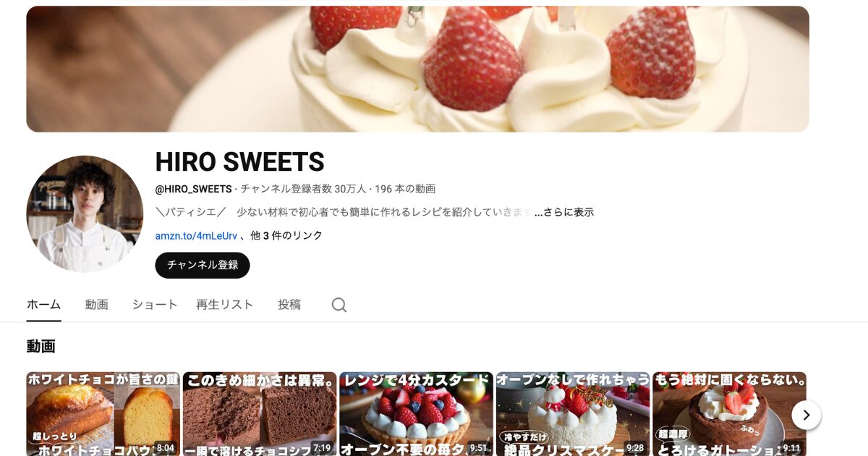Open the 動画 section heading
The image size is (868, 456).
[x=41, y=346]
